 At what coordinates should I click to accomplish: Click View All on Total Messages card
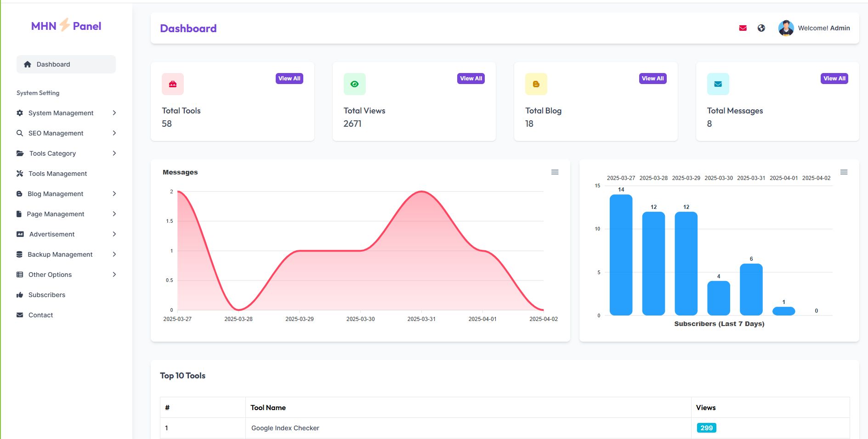point(834,79)
